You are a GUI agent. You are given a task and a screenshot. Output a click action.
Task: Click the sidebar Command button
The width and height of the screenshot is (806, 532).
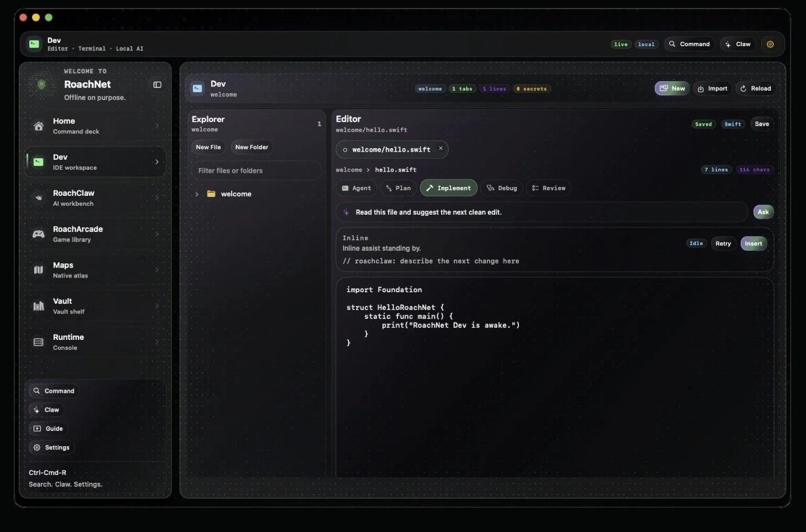coord(53,391)
